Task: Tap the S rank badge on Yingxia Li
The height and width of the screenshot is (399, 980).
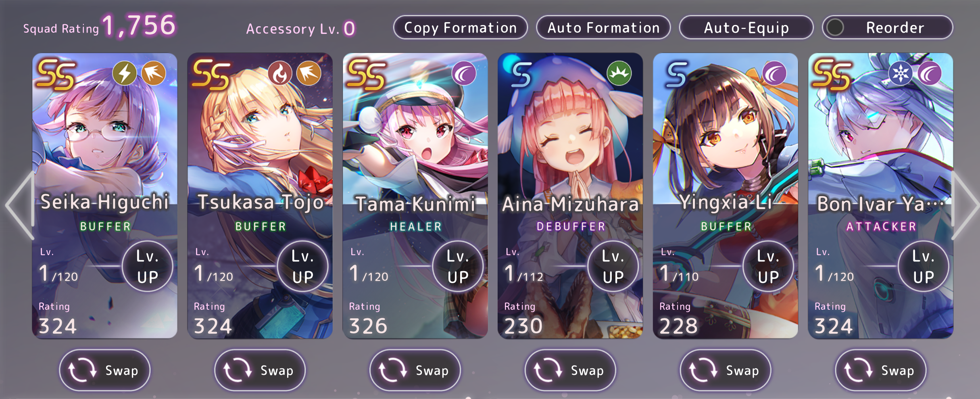Action: pos(676,74)
